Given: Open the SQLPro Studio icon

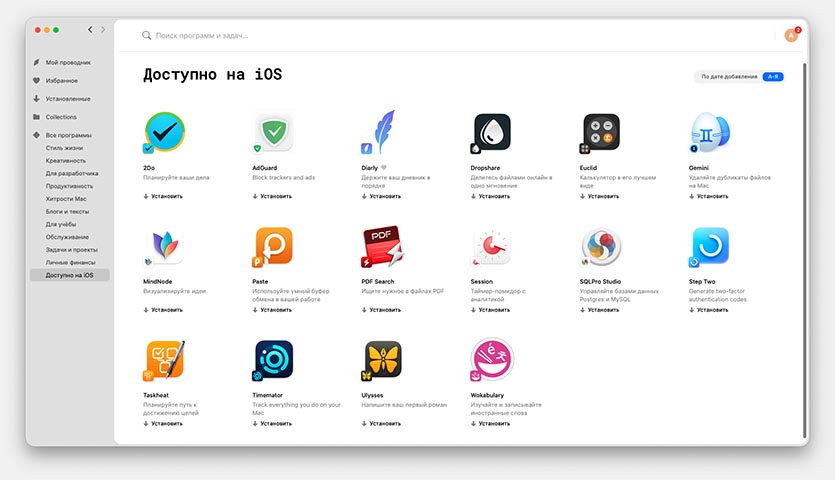Looking at the screenshot, I should coord(601,246).
